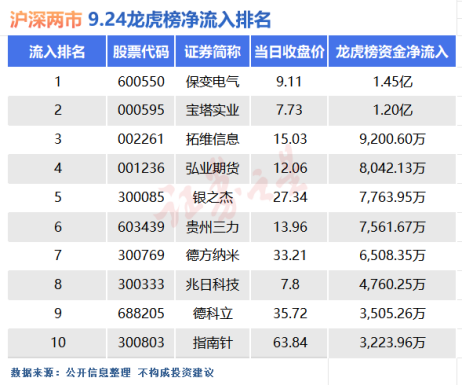Click closing price 15.03
Image resolution: width=463 pixels, height=385 pixels.
pyautogui.click(x=290, y=139)
